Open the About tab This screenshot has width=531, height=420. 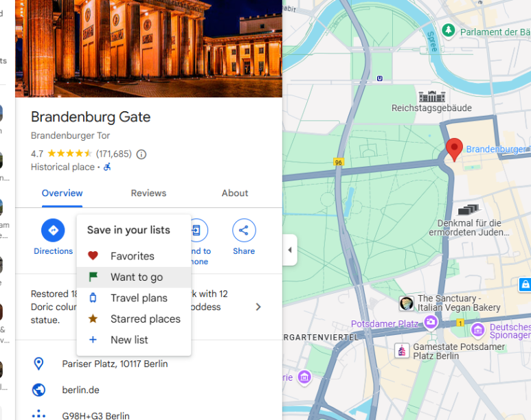(235, 194)
